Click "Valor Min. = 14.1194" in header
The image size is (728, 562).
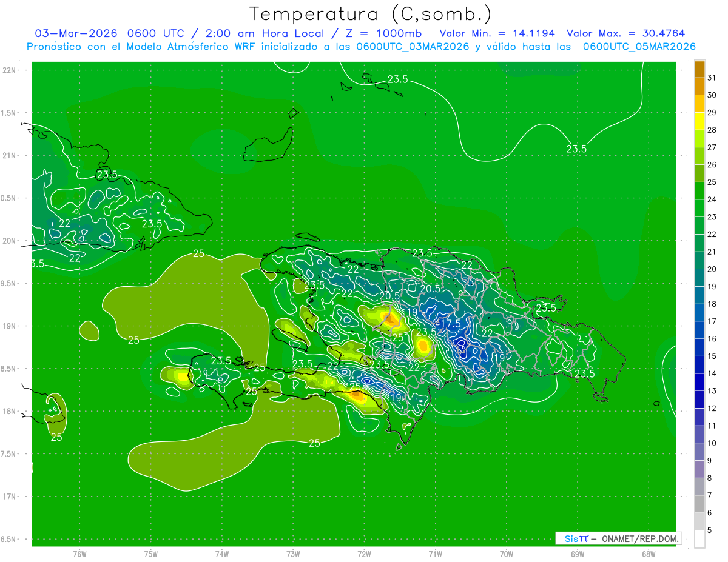[497, 33]
